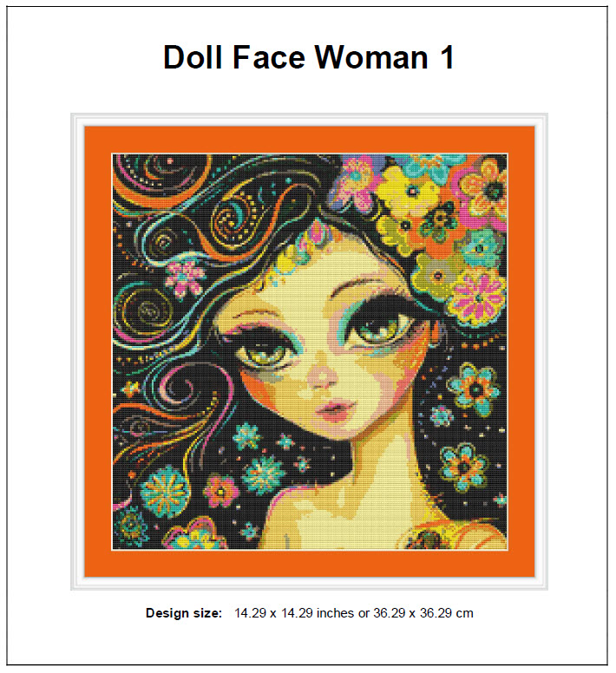Click the tattoo on the woman's shoulder
The width and height of the screenshot is (616, 673).
[423, 538]
